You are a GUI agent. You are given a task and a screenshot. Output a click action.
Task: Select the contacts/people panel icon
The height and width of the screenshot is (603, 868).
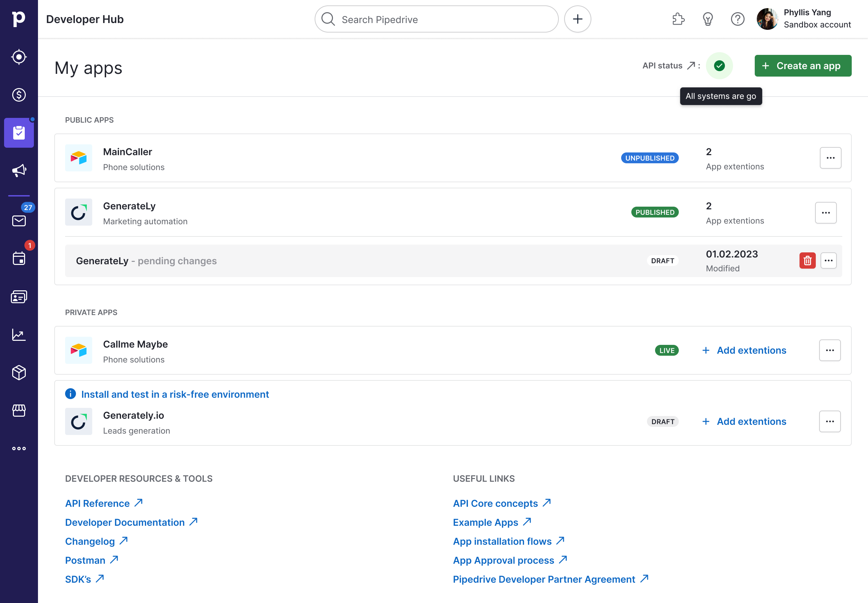(19, 297)
